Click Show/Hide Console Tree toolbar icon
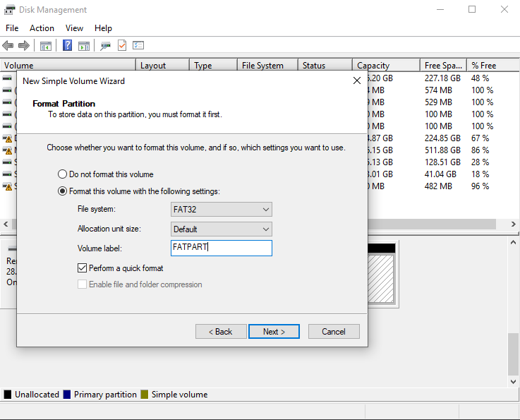Screen dimensions: 520x420 tap(46, 46)
